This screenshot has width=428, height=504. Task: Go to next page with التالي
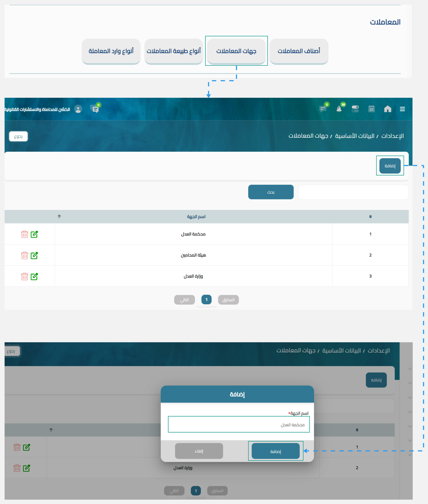coord(184,300)
